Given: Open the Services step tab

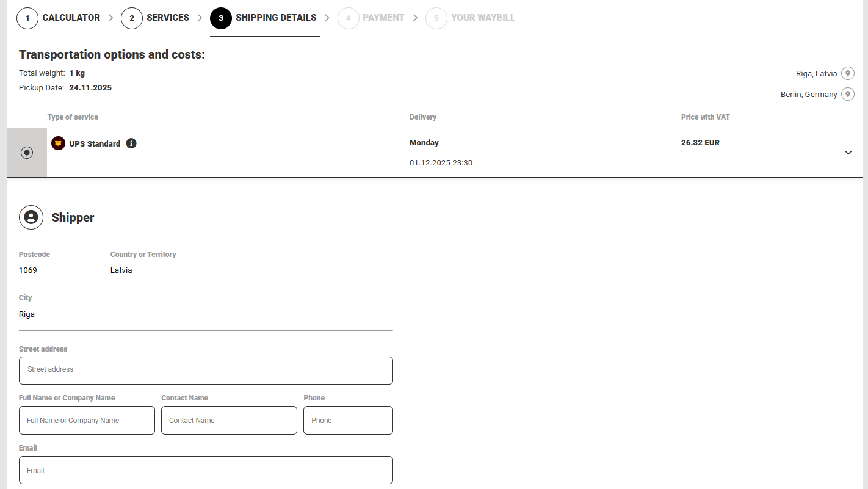Looking at the screenshot, I should tap(168, 18).
